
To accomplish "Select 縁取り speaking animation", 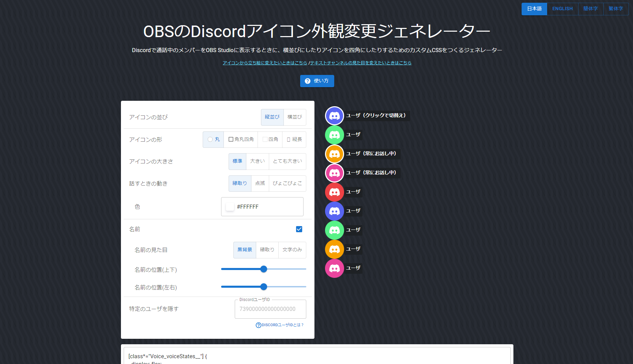I will (240, 184).
